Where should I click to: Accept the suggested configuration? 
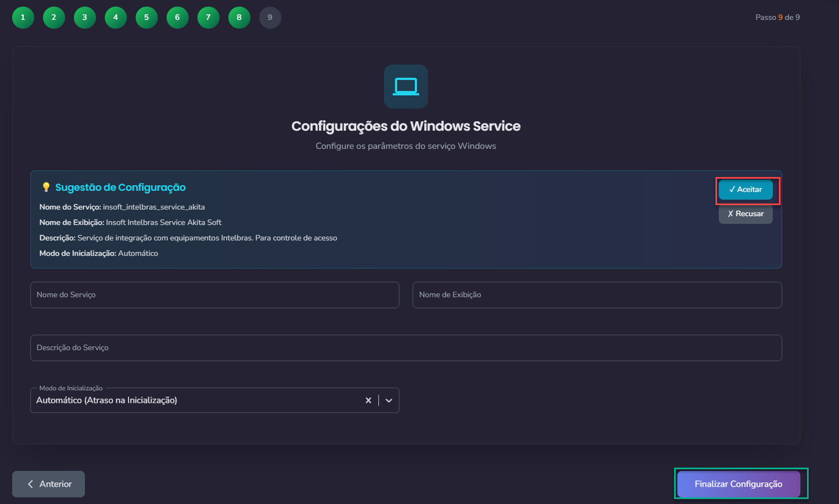pos(745,190)
